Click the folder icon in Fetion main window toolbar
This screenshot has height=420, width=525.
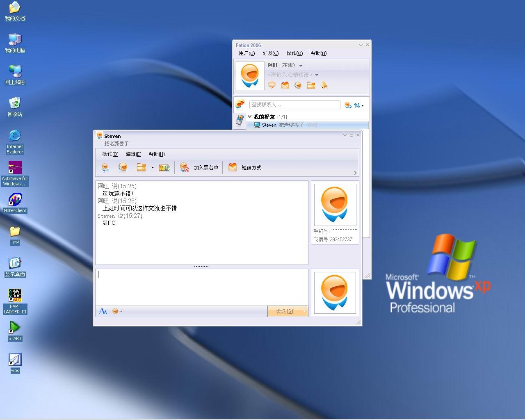point(311,85)
